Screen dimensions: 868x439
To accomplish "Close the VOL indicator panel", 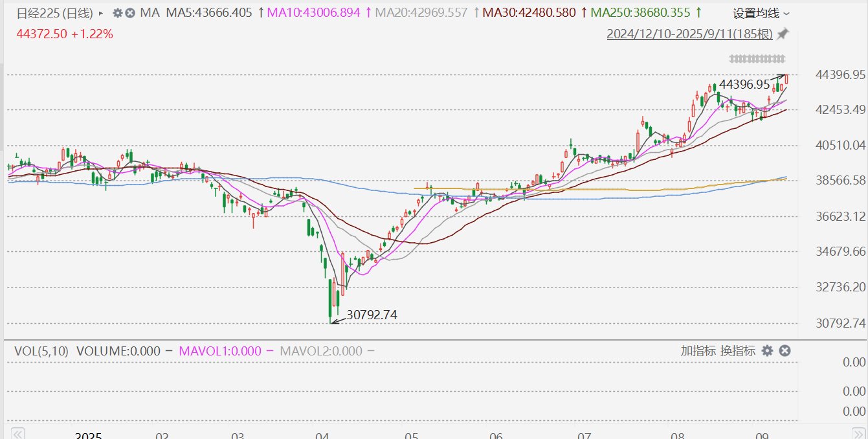I will pyautogui.click(x=784, y=351).
